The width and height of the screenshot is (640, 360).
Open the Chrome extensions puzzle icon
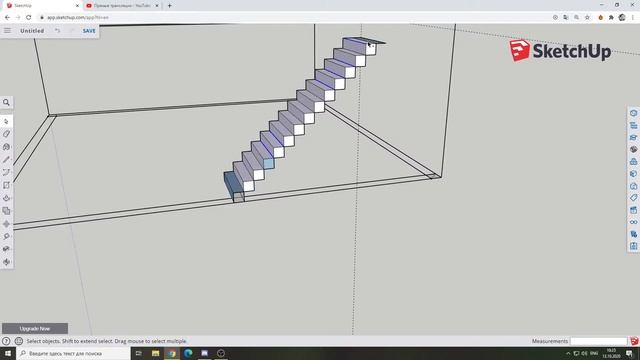click(611, 18)
